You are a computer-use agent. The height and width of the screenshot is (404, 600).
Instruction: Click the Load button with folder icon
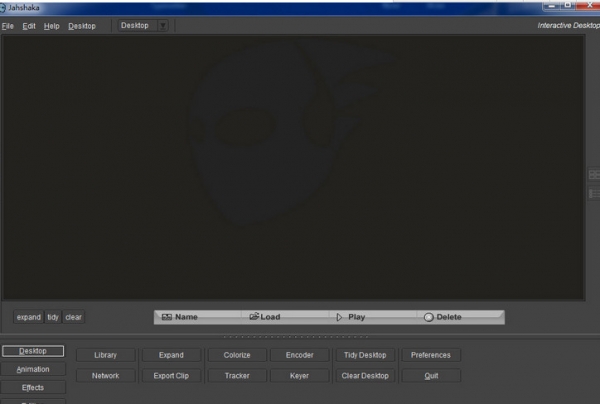(x=285, y=317)
